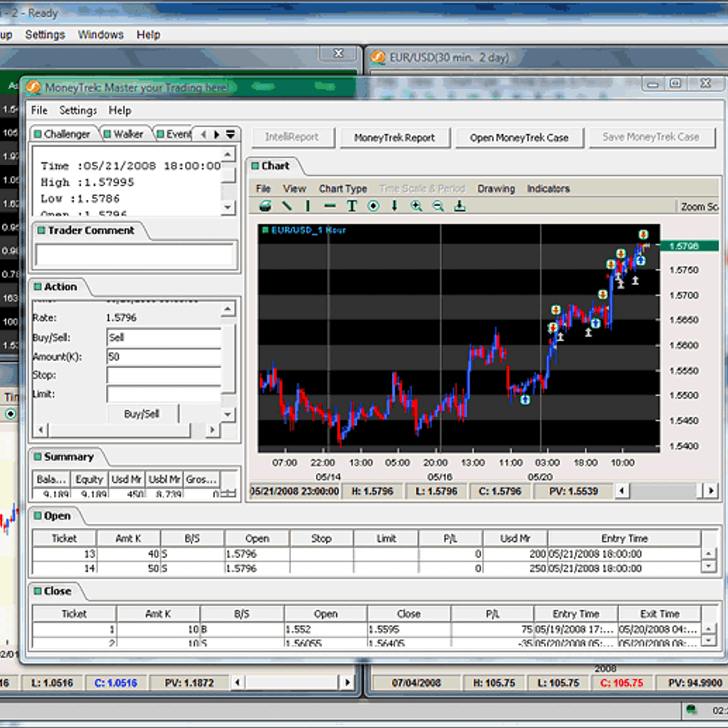Click the Close table scroll up arrow
This screenshot has width=728, height=728.
[708, 629]
